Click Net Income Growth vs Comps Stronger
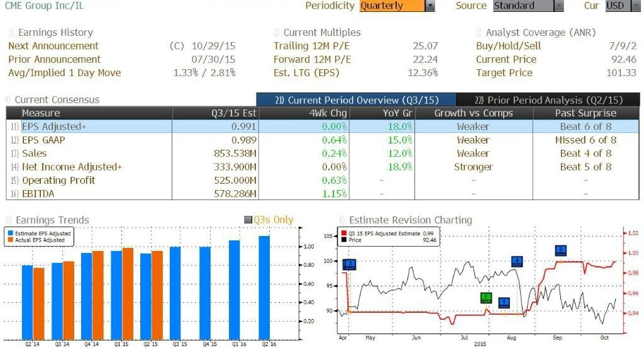 pyautogui.click(x=473, y=167)
